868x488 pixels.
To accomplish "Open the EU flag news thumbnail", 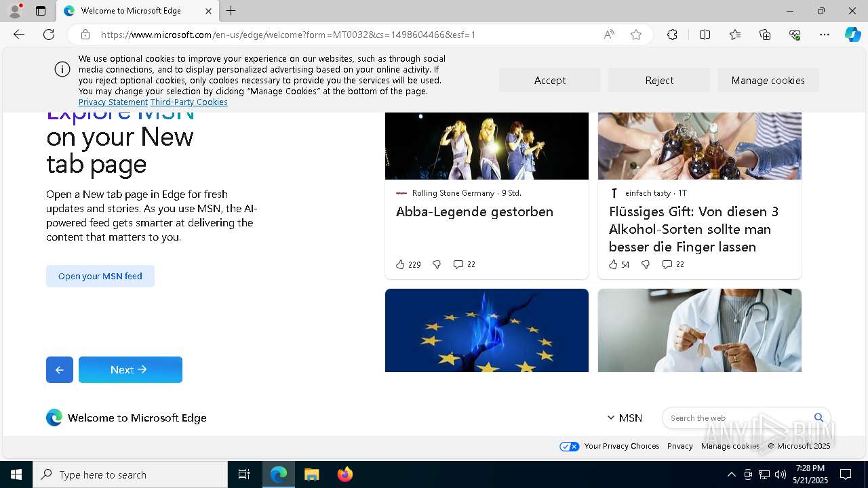I will (487, 330).
